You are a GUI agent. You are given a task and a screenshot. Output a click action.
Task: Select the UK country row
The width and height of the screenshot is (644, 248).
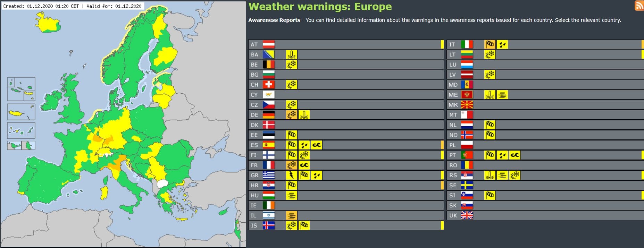click(x=545, y=215)
